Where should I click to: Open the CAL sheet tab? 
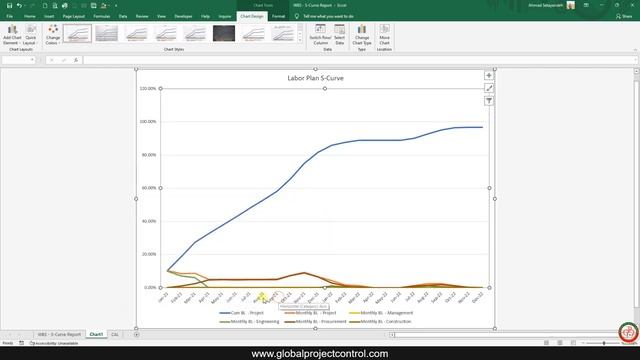pyautogui.click(x=115, y=334)
